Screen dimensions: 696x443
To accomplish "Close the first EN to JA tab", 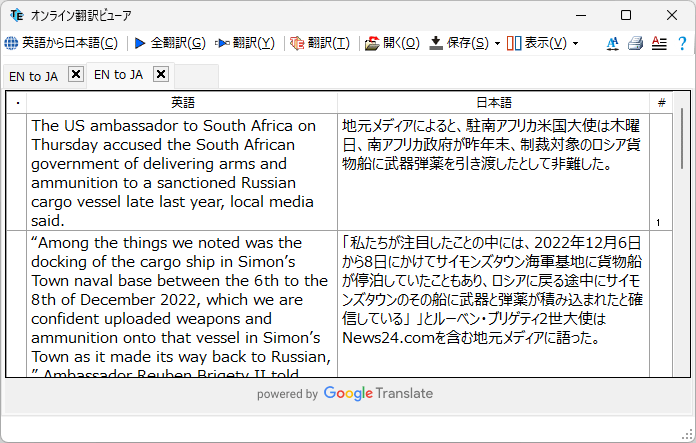I will [x=75, y=75].
